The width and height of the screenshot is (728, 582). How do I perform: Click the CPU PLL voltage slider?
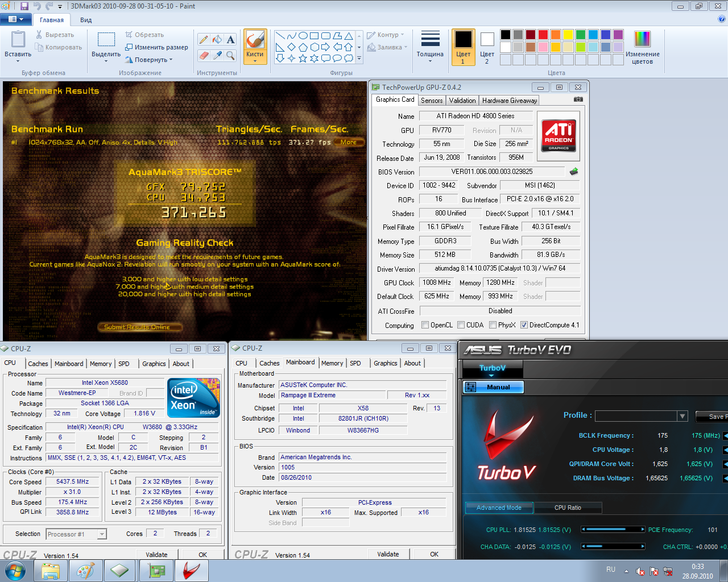click(613, 529)
